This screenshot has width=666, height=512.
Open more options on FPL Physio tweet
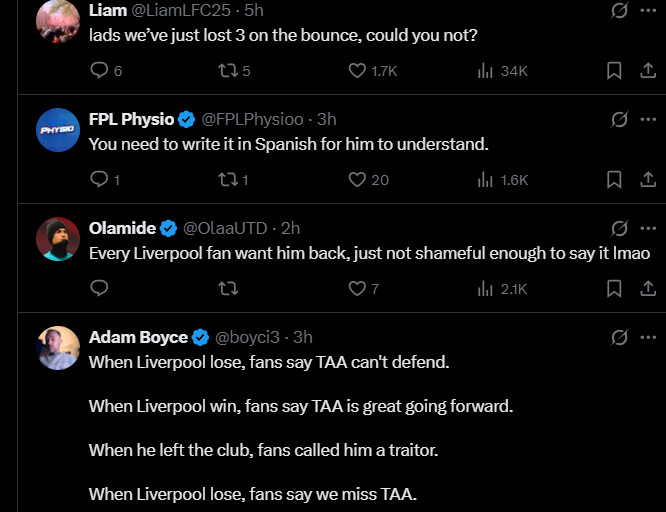pos(646,119)
